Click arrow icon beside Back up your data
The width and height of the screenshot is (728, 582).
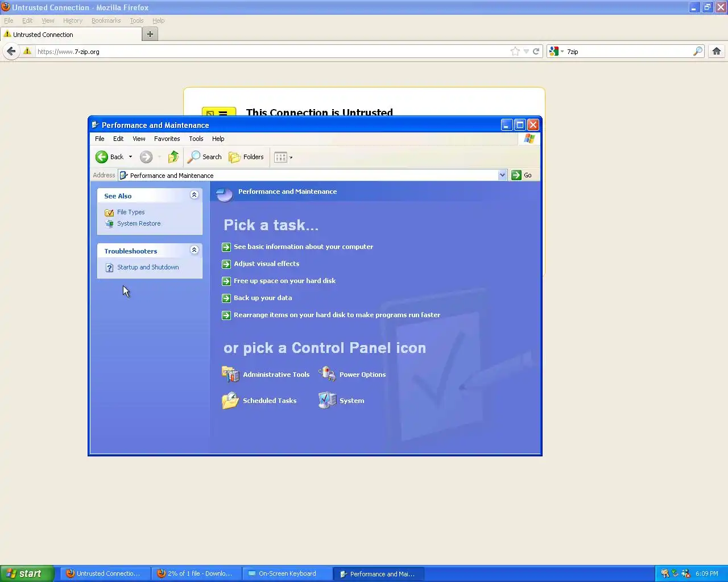226,298
